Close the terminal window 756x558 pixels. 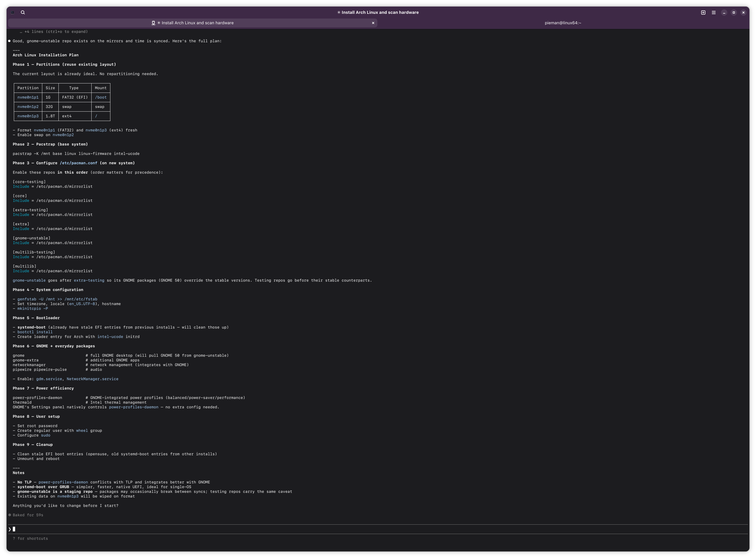coord(743,13)
